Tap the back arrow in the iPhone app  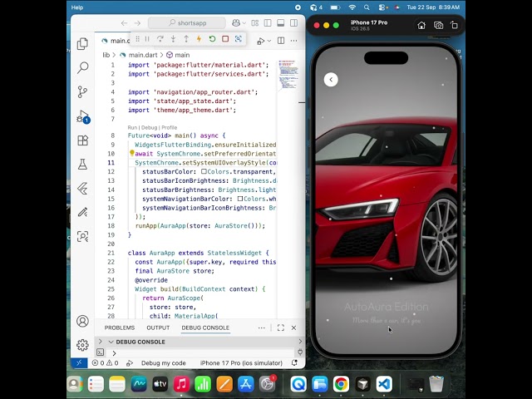[x=331, y=80]
